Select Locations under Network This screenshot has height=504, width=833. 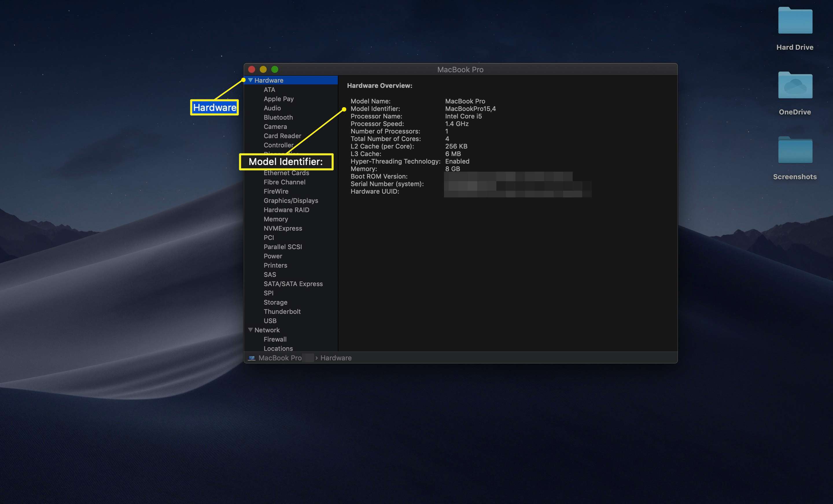coord(278,348)
